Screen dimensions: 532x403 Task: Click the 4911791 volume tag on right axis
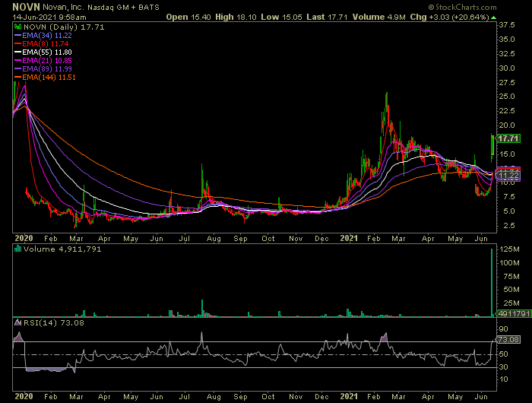[x=513, y=314]
